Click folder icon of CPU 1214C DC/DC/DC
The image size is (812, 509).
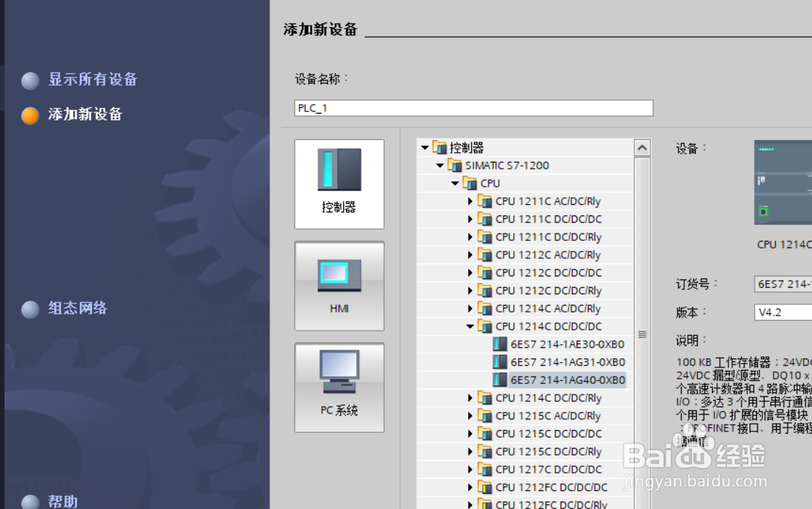tap(485, 326)
